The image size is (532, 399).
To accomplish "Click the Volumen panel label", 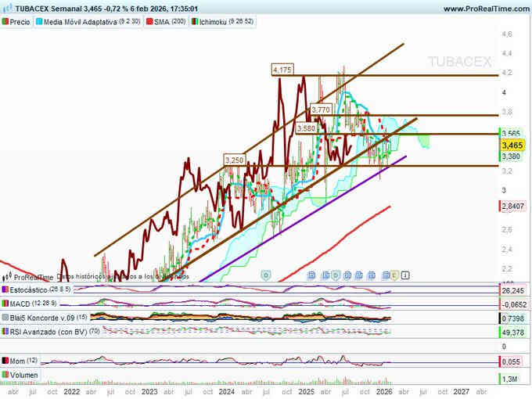I will (x=23, y=376).
